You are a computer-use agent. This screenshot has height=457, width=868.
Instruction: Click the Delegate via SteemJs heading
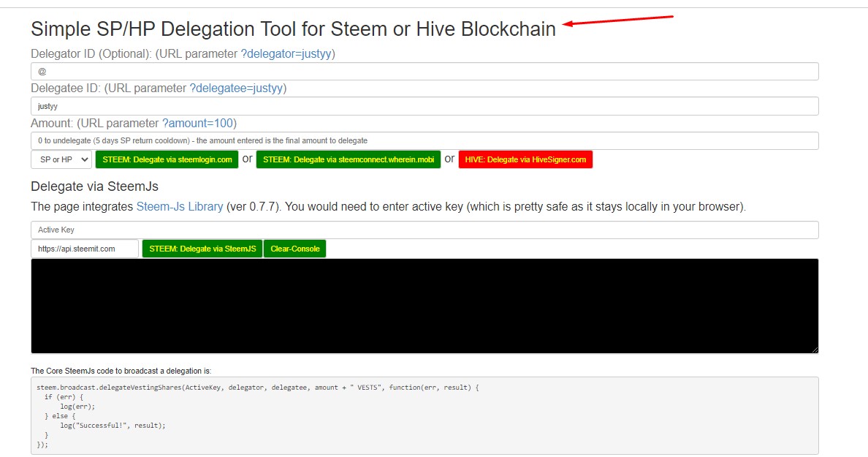click(x=95, y=186)
